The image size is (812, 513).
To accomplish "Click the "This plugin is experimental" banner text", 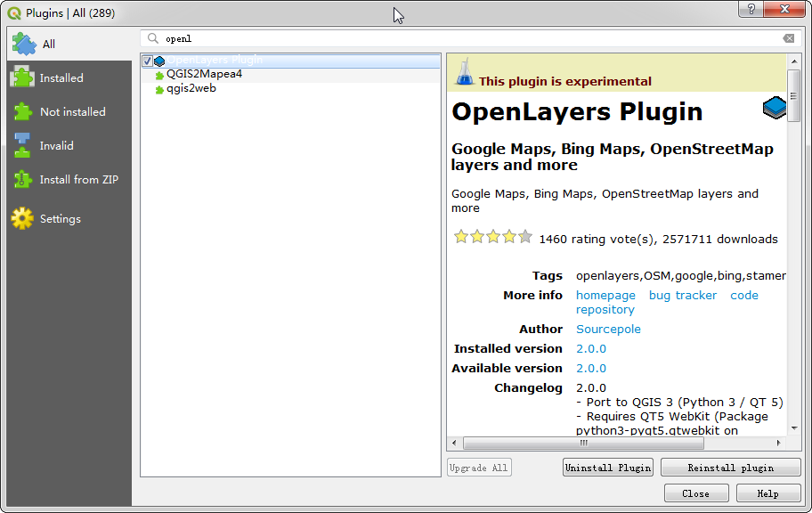I will (x=565, y=81).
